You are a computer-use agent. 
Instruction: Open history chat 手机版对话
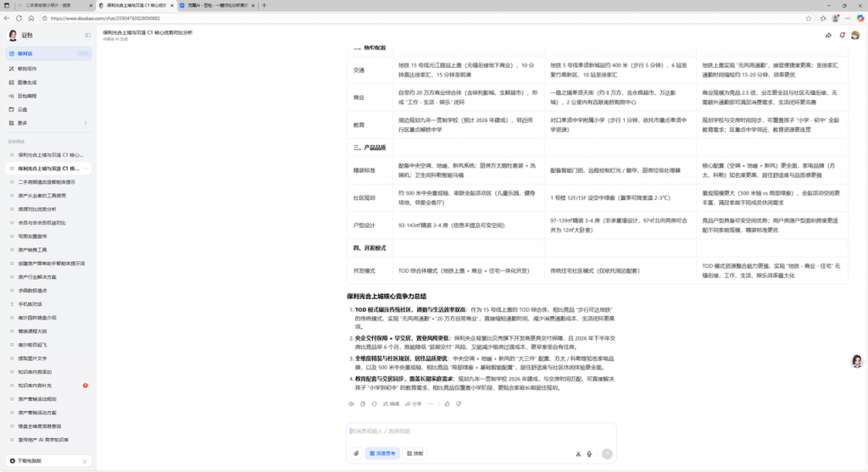pos(48,303)
